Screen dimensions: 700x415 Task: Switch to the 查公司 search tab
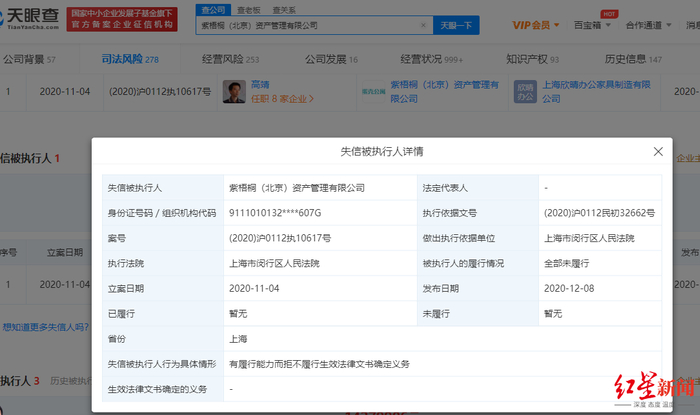pos(213,10)
